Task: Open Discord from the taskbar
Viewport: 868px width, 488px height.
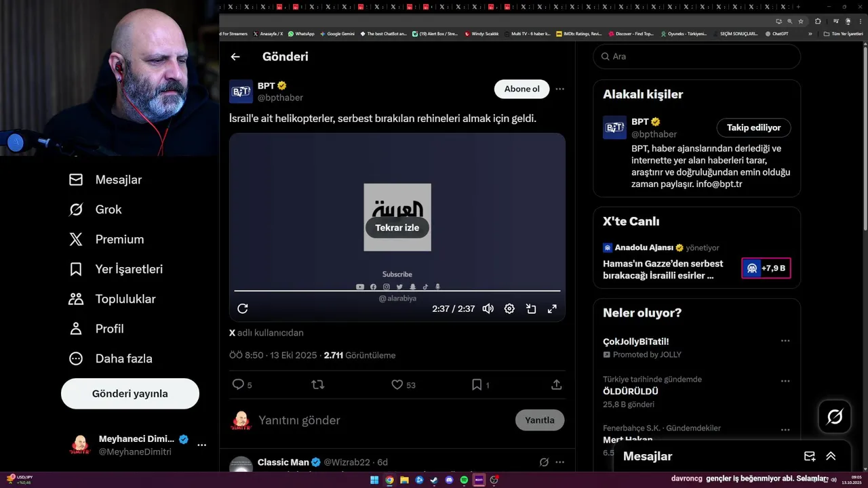Action: (x=449, y=480)
